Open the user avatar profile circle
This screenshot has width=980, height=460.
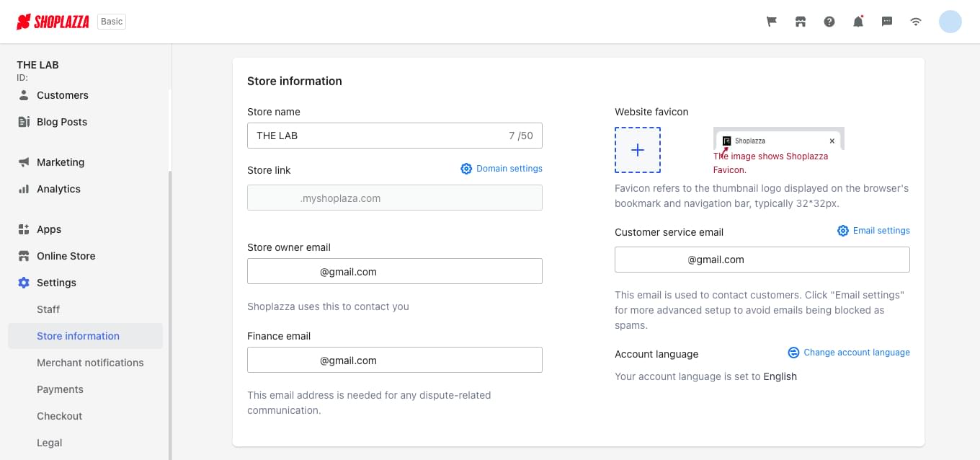[950, 22]
